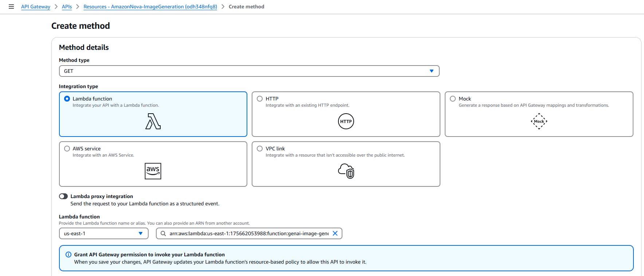Click the 'Method details' heading
Viewport: 644px width, 276px height.
pyautogui.click(x=84, y=47)
